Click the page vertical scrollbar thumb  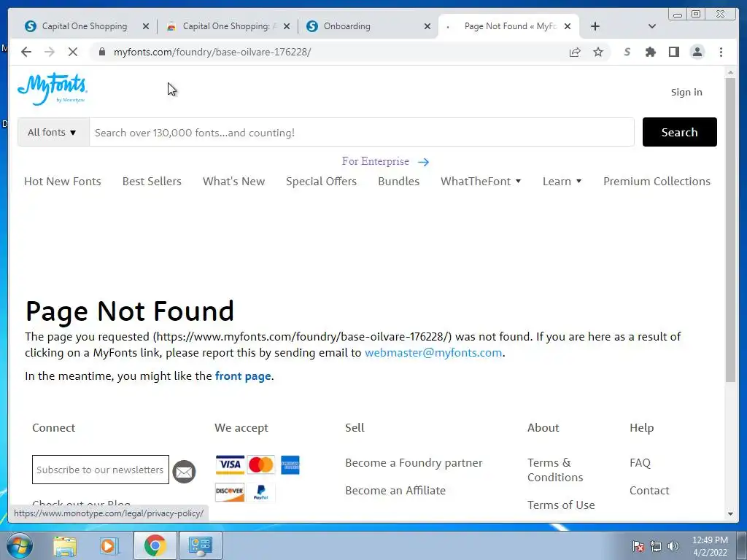pos(730,230)
